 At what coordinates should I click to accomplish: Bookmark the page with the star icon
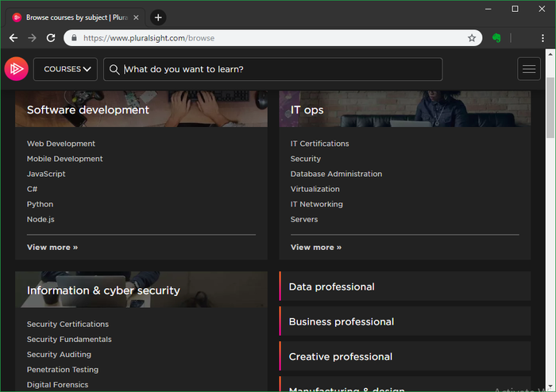pos(471,38)
